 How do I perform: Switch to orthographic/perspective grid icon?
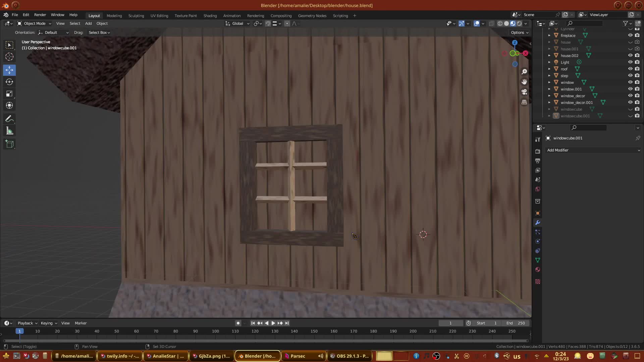point(524,102)
